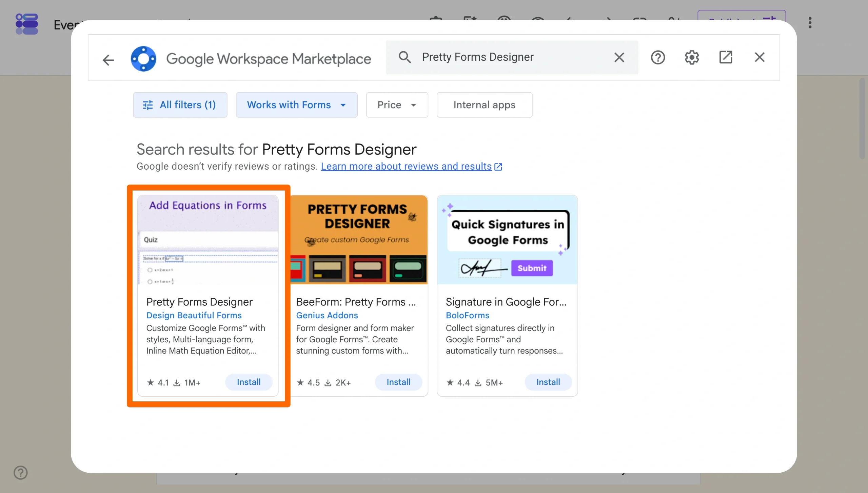Expand the Price filter dropdown
The height and width of the screenshot is (493, 868).
[397, 105]
